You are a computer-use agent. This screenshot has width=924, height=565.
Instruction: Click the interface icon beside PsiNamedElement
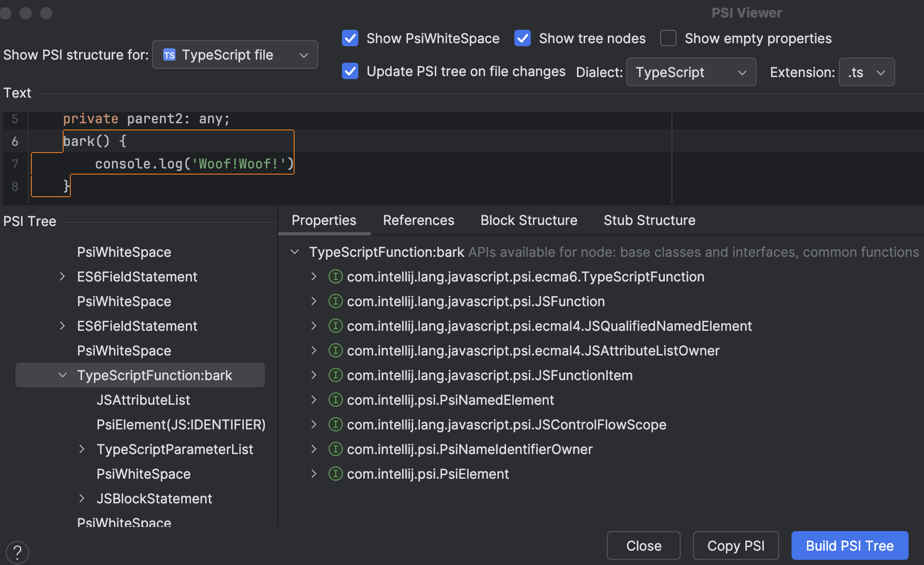[336, 400]
